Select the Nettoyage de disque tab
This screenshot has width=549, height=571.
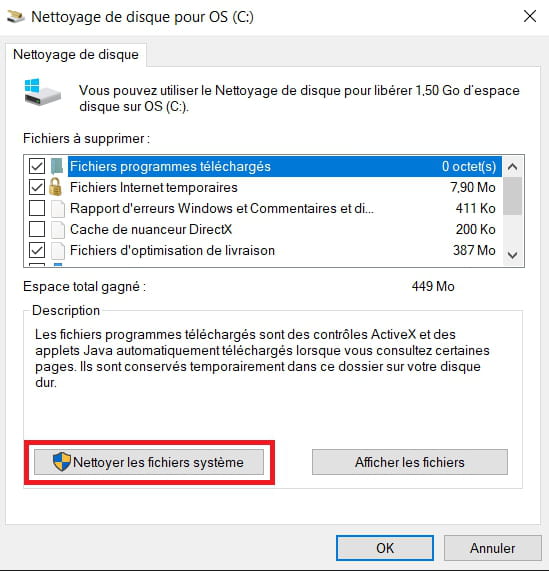click(x=76, y=55)
